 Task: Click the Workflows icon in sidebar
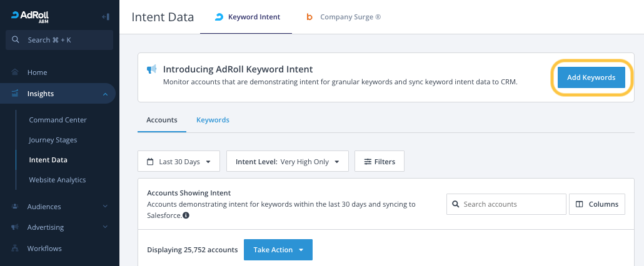pos(15,249)
